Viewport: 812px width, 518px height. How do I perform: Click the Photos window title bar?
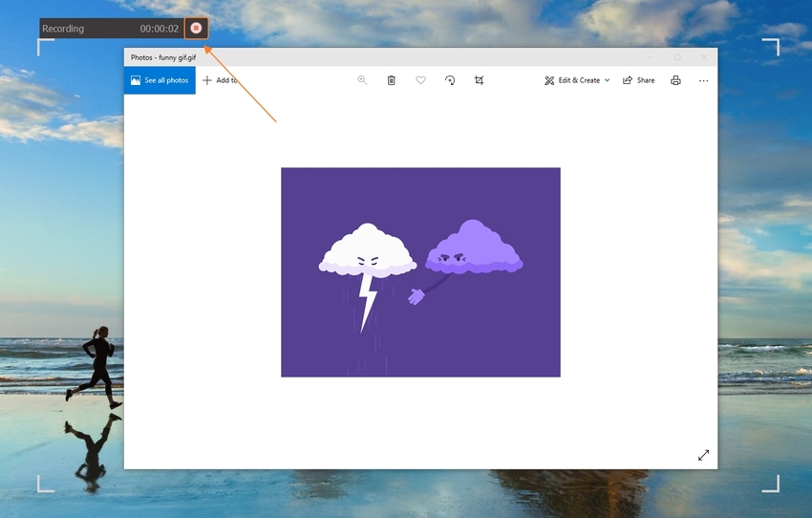coord(382,57)
